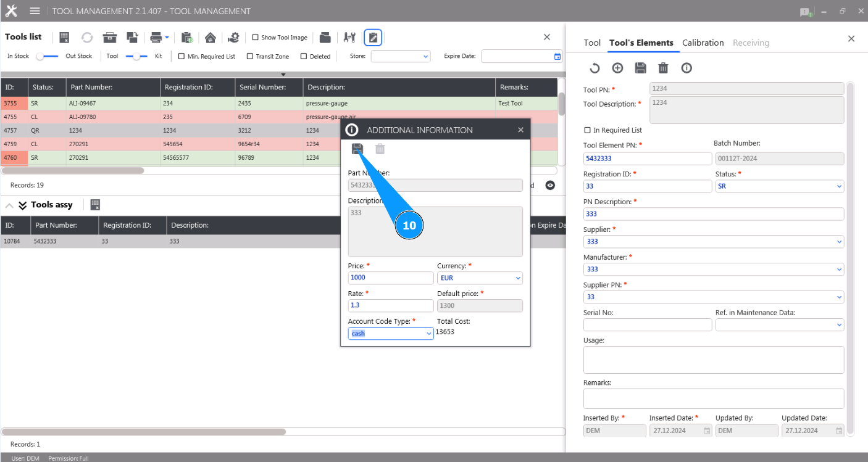
Task: Click the copy-with-arrow icon in the Tools list toolbar
Action: [x=132, y=38]
